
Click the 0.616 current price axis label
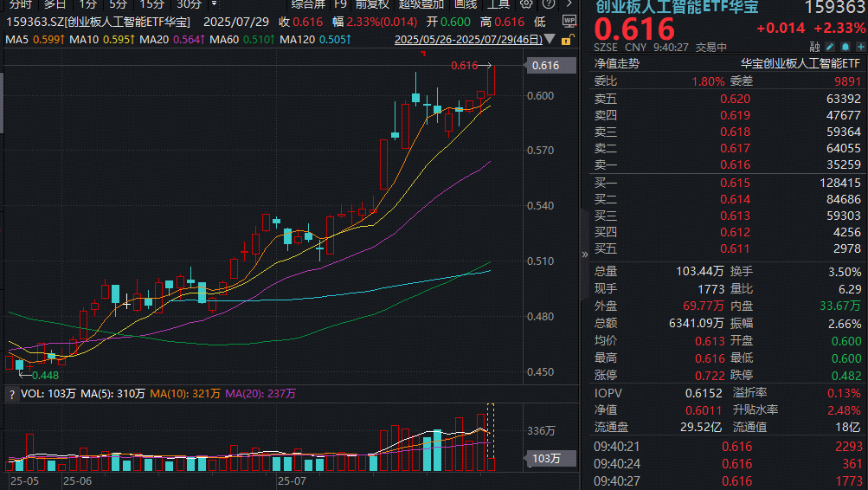pyautogui.click(x=545, y=66)
